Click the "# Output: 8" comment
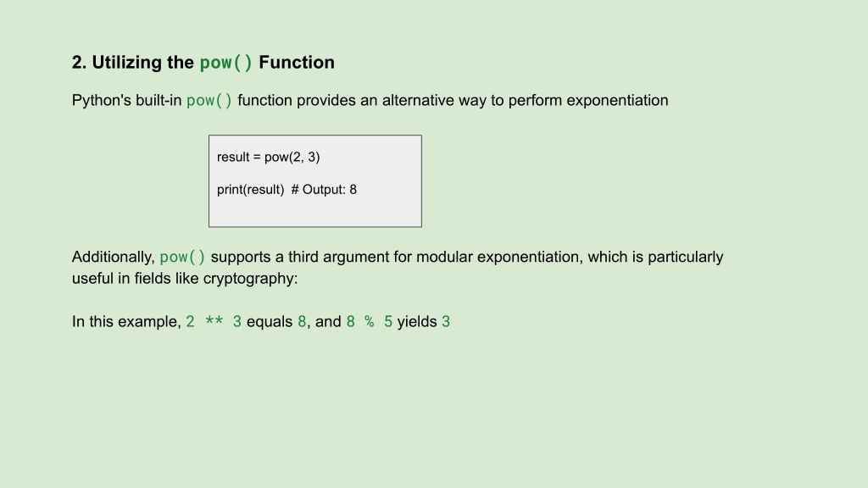 324,189
